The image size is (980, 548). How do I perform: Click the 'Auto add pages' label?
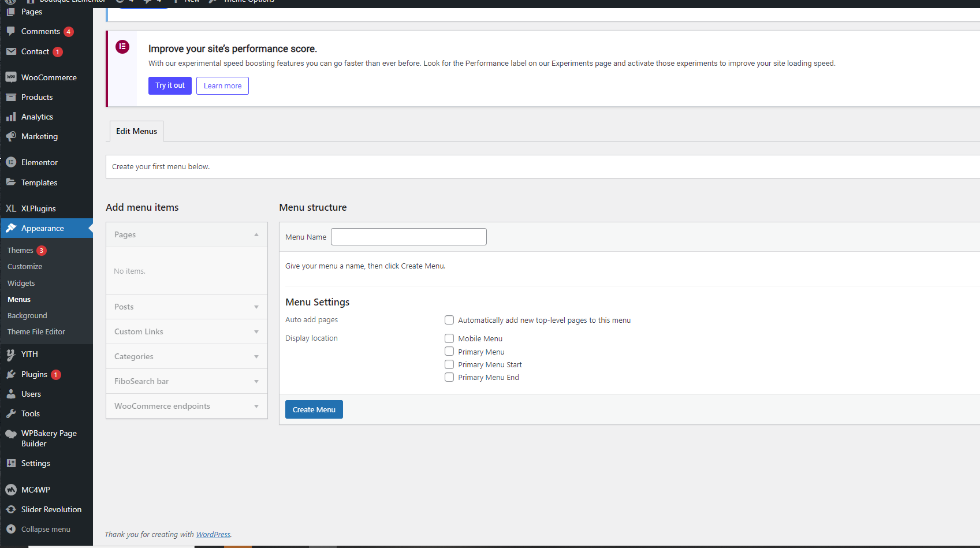(311, 319)
